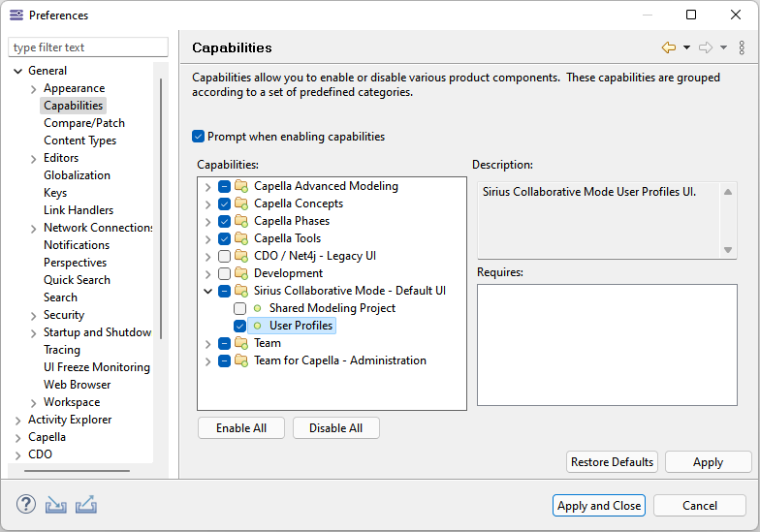Select Appearance in the preferences tree

coord(74,88)
